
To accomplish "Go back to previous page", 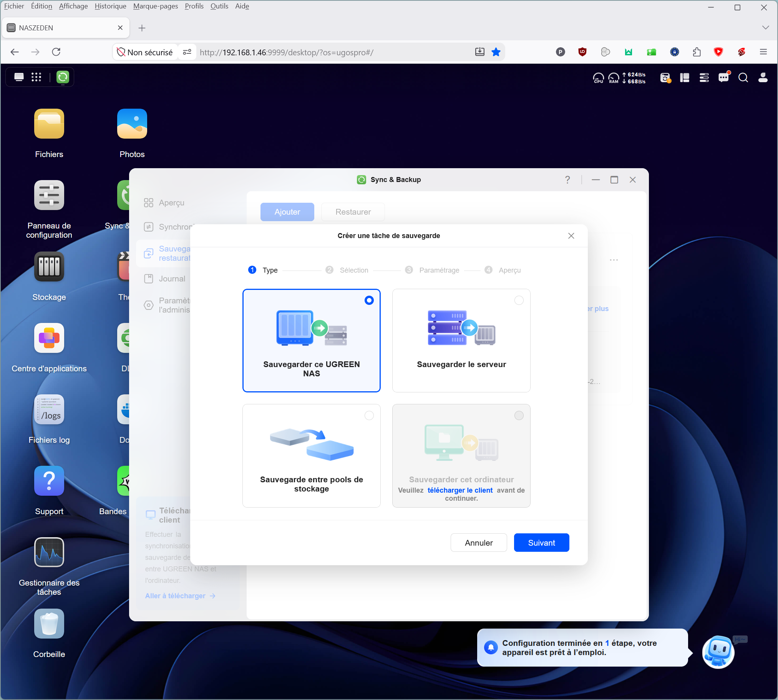I will [15, 52].
